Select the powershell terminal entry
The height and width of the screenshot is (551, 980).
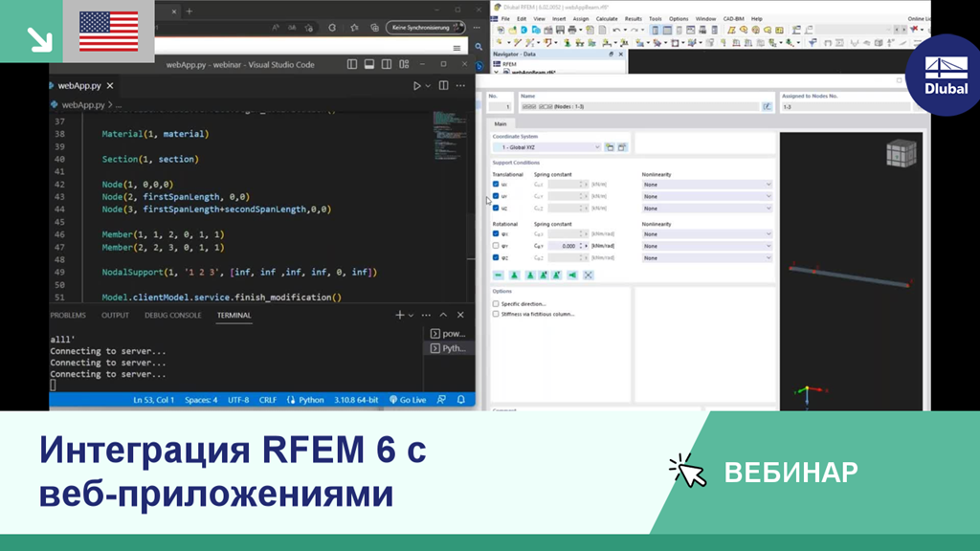click(x=448, y=334)
